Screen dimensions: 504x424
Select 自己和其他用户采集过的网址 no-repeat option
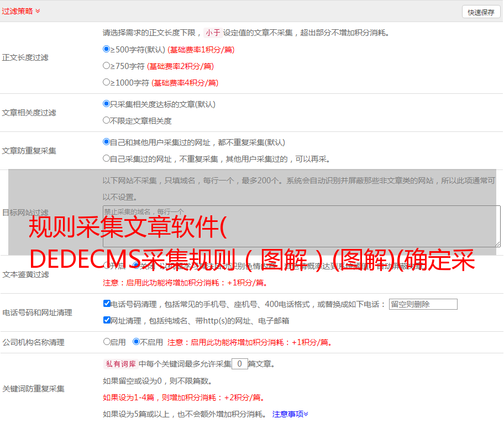[107, 142]
